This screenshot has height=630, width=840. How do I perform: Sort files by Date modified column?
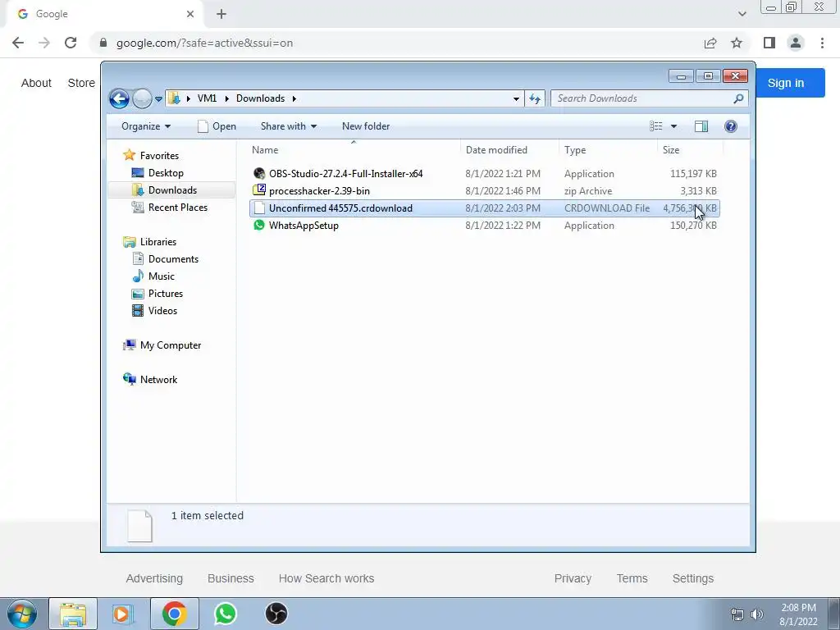(509, 150)
